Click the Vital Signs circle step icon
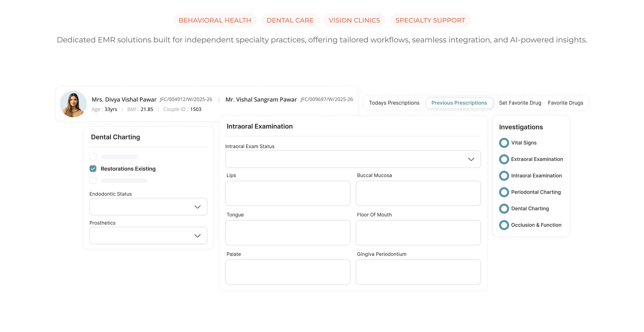The width and height of the screenshot is (644, 332). coord(504,143)
